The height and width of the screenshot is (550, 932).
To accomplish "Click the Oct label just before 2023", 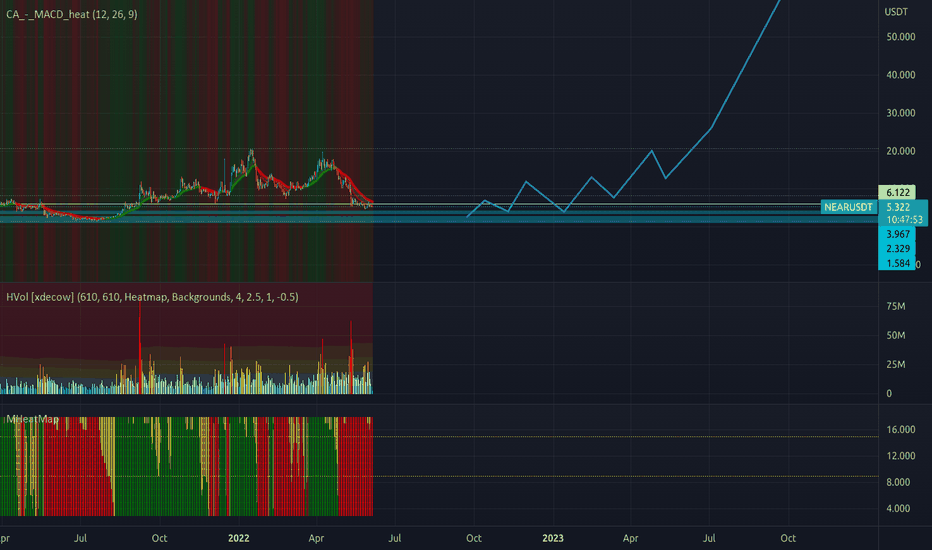I will click(474, 538).
